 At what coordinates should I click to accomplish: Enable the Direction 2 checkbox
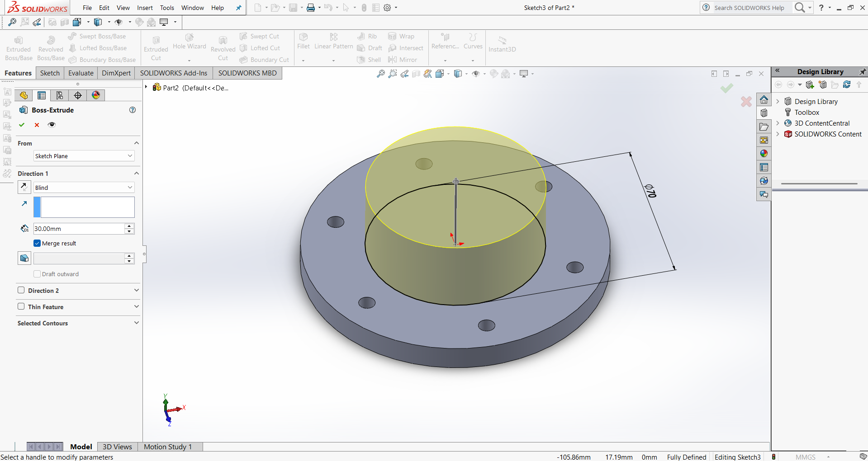pyautogui.click(x=21, y=290)
